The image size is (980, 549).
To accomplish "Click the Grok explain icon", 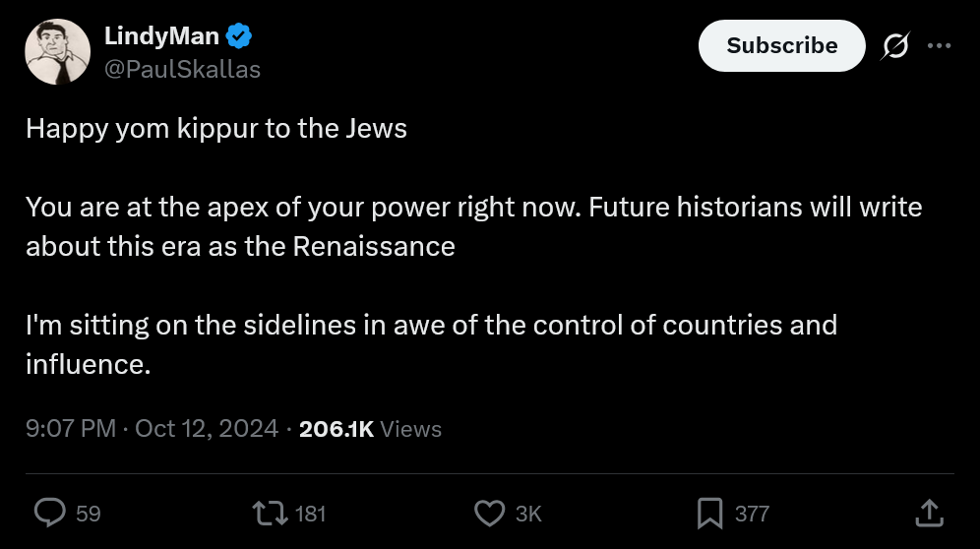I will pos(895,45).
